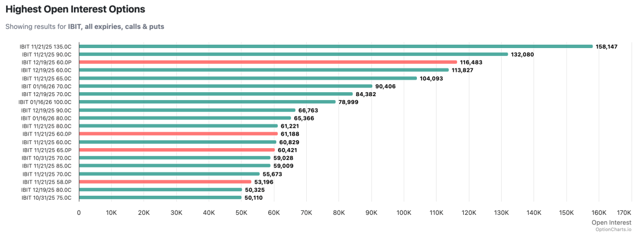Select the red IBIT 11/21/25 65.0P bar
This screenshot has height=233, width=644.
(x=177, y=150)
